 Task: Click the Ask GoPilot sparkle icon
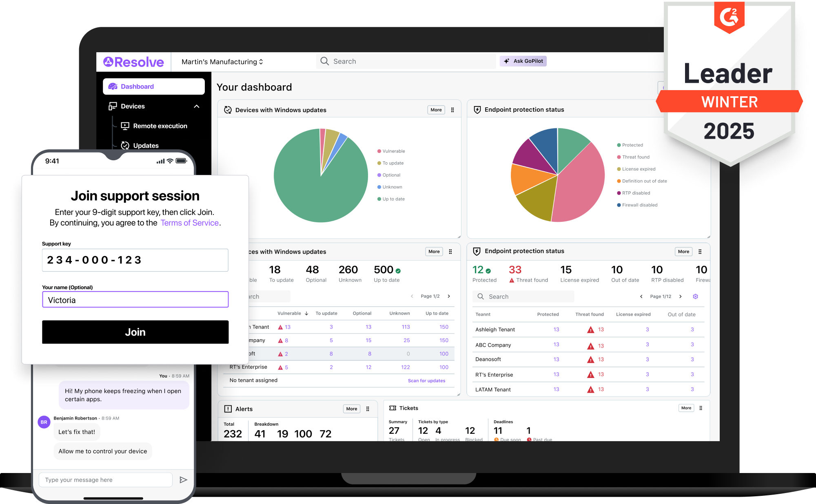[507, 61]
